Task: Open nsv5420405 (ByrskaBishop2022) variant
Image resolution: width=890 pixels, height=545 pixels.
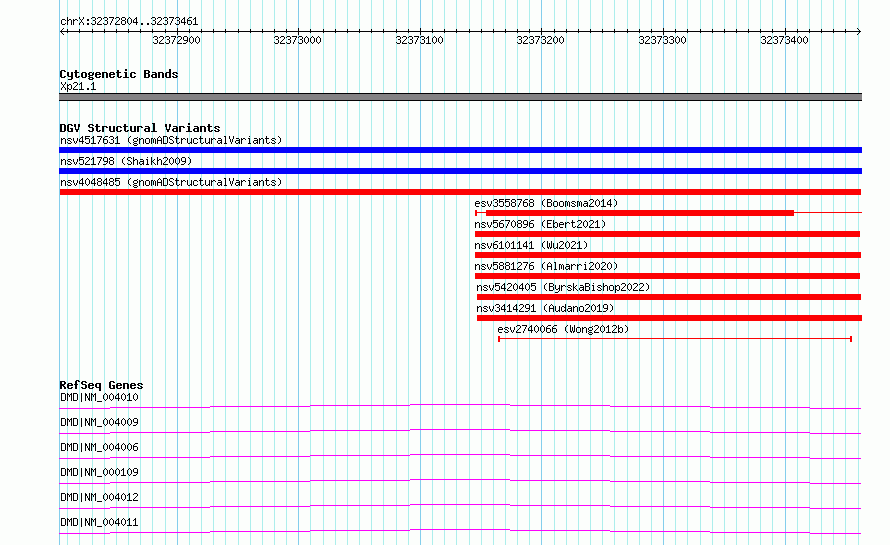Action: (x=563, y=287)
